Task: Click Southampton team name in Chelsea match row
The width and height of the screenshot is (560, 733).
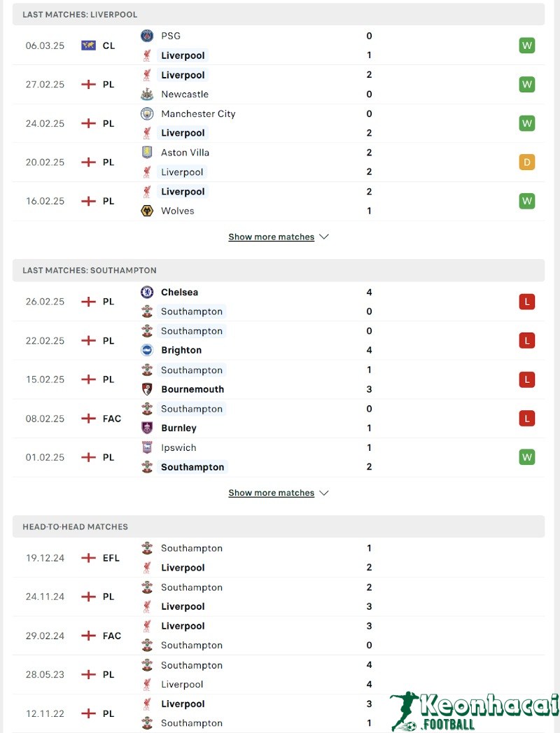Action: pos(192,312)
